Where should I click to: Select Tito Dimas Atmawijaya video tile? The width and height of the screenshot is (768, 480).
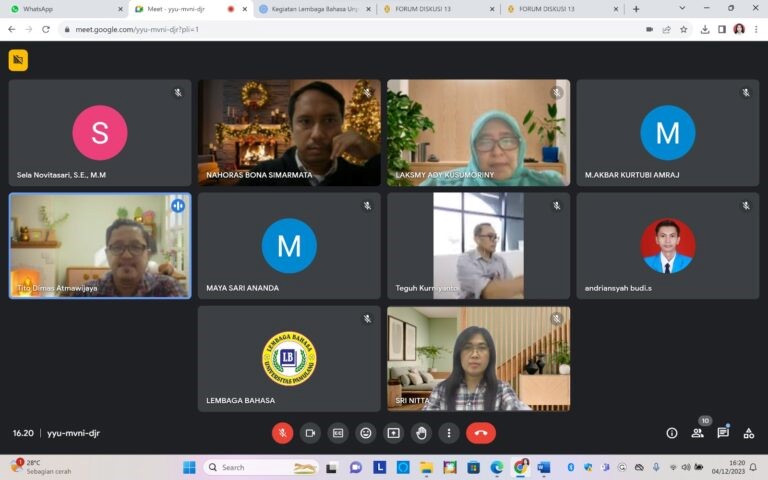coord(100,245)
